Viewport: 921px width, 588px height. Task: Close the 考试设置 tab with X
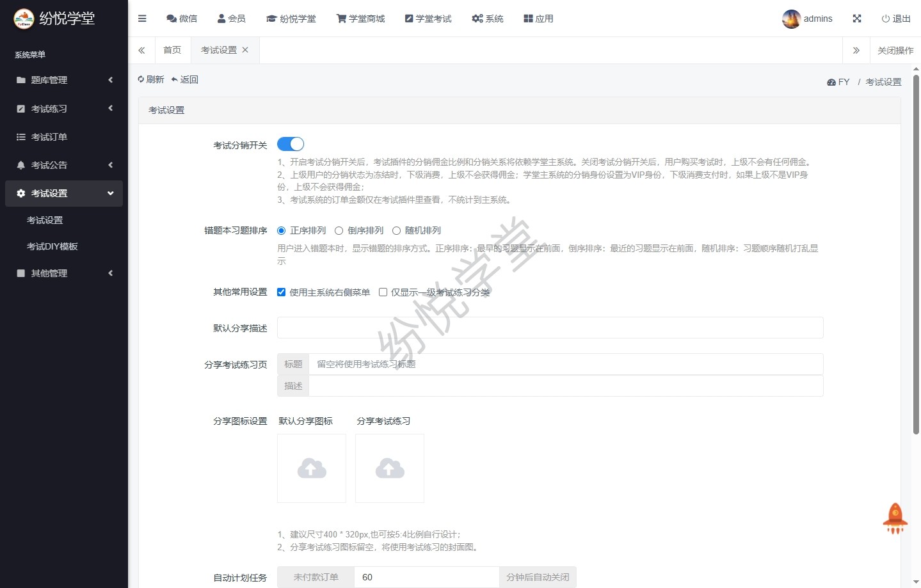(x=245, y=50)
